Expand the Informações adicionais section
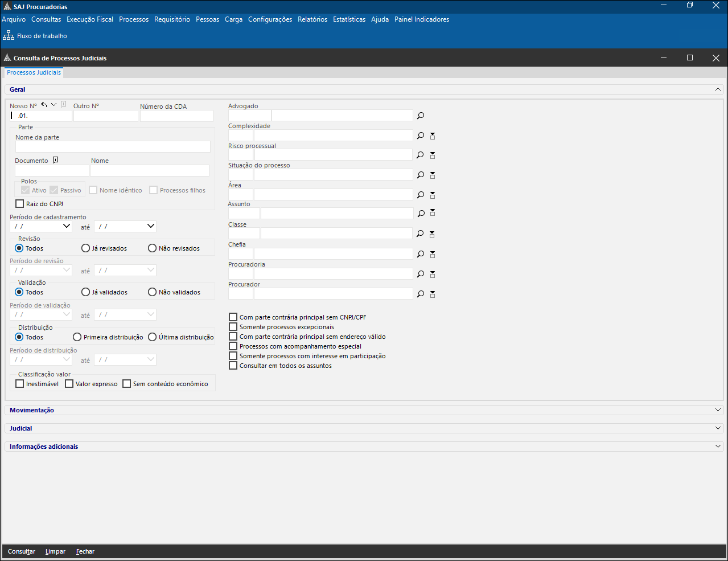This screenshot has height=561, width=728. (x=718, y=447)
